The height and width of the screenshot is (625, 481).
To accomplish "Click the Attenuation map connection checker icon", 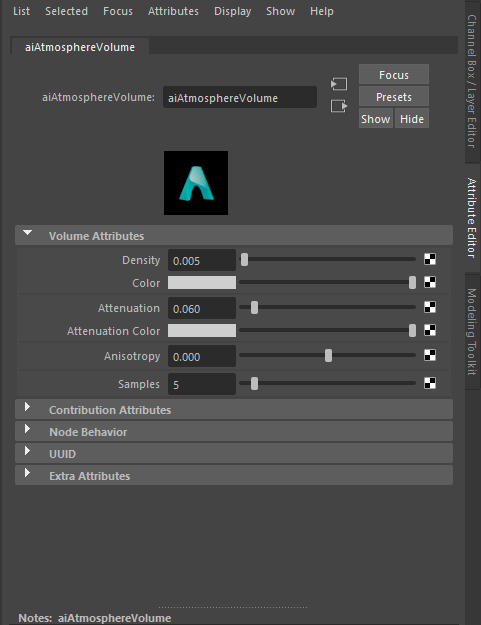I will click(430, 307).
